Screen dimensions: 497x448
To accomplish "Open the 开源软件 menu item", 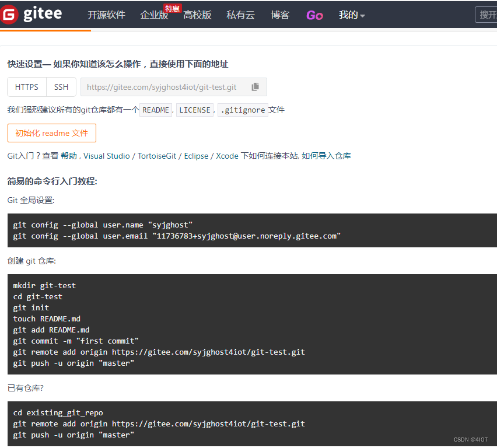I will [106, 15].
